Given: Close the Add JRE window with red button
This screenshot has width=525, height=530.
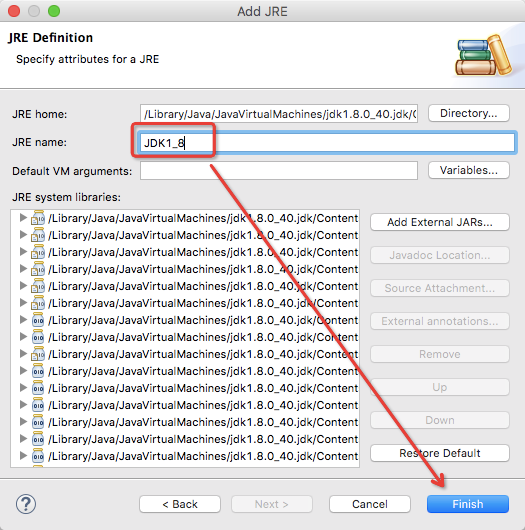Looking at the screenshot, I should tap(14, 11).
